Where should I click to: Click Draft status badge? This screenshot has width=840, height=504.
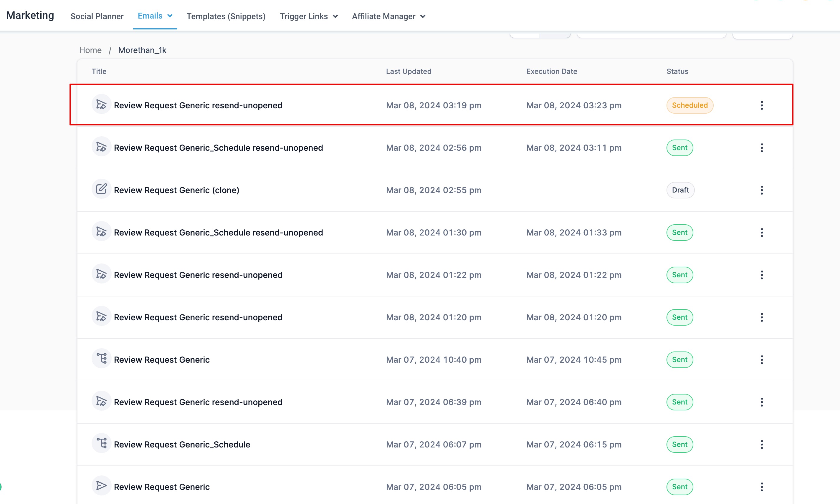680,190
